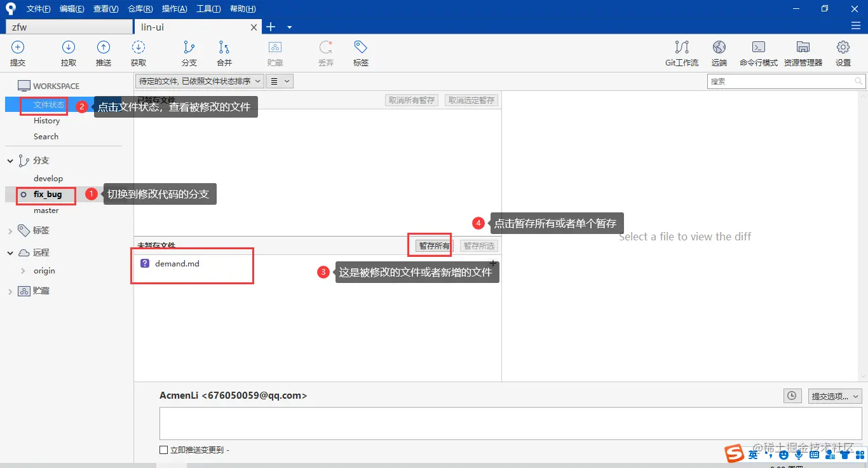Expand the 标签 tags section

coord(10,231)
